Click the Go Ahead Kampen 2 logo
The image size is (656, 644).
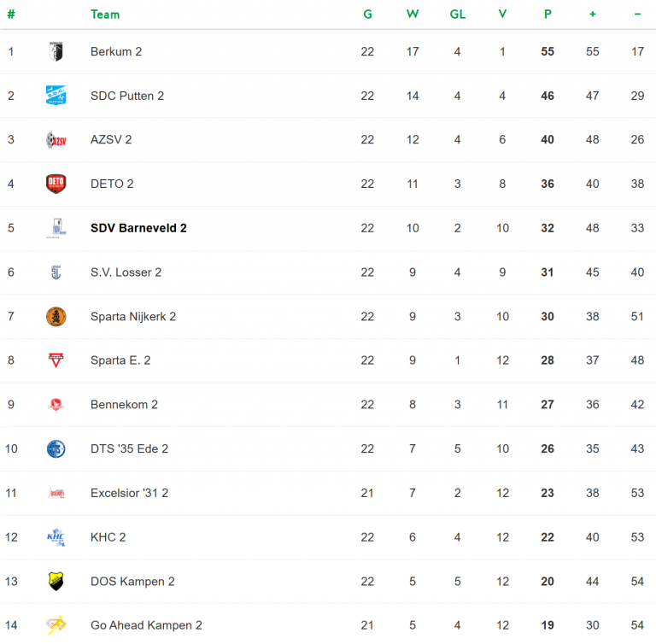pyautogui.click(x=56, y=625)
